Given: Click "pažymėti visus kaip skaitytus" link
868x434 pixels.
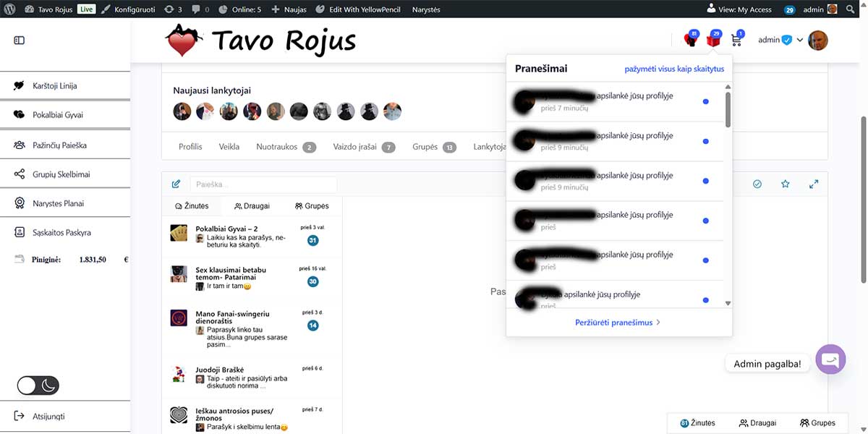Looking at the screenshot, I should coord(674,69).
